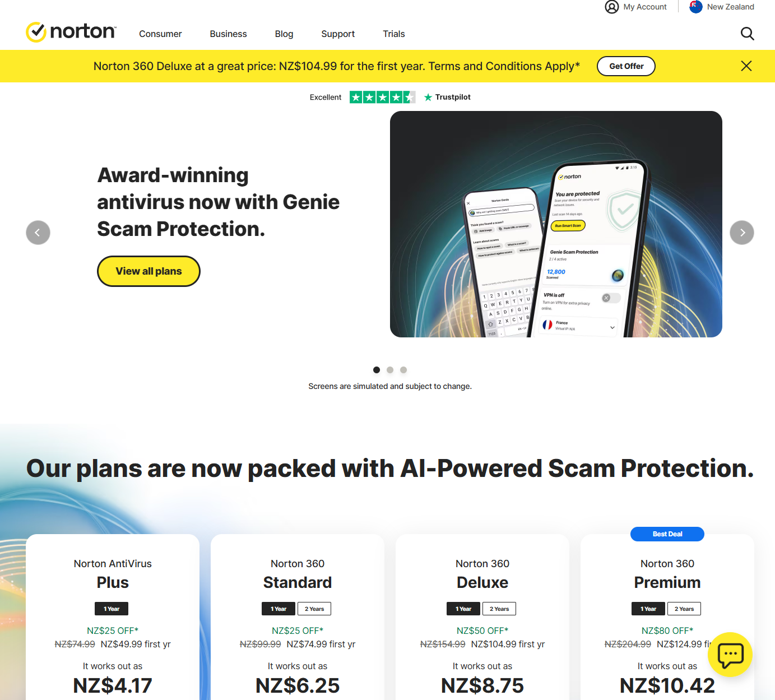Click the New Zealand flag icon
This screenshot has height=700, width=775.
(696, 7)
